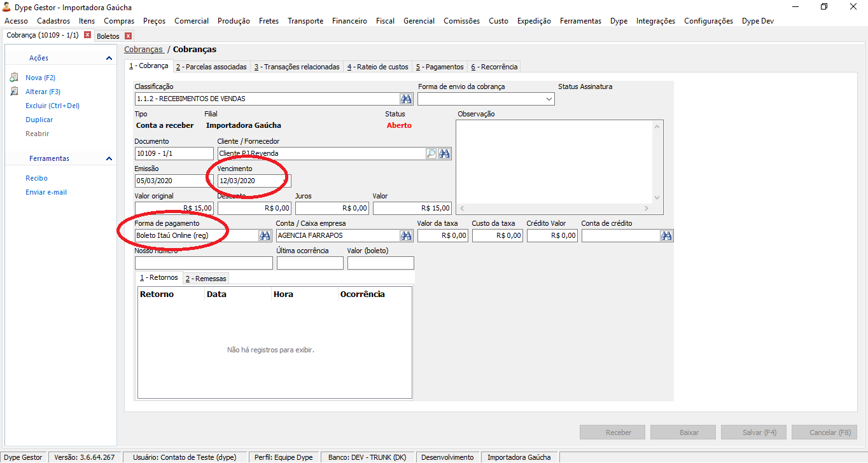Image resolution: width=868 pixels, height=463 pixels.
Task: Click into the Emissão date field
Action: click(174, 181)
